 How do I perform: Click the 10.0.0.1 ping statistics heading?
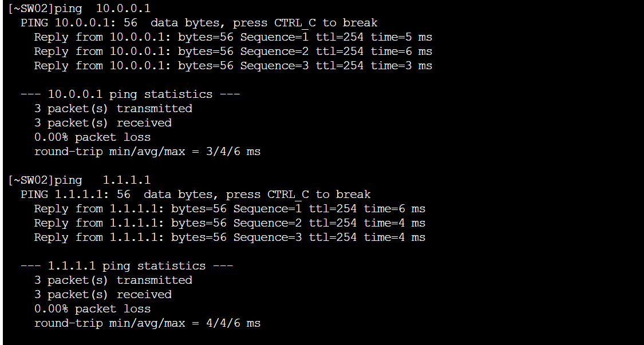click(130, 94)
